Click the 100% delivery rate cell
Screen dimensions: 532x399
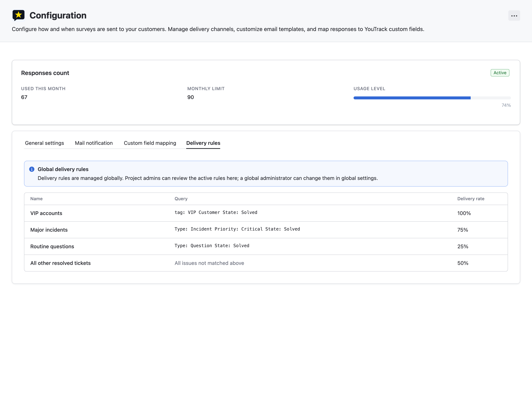click(x=464, y=213)
